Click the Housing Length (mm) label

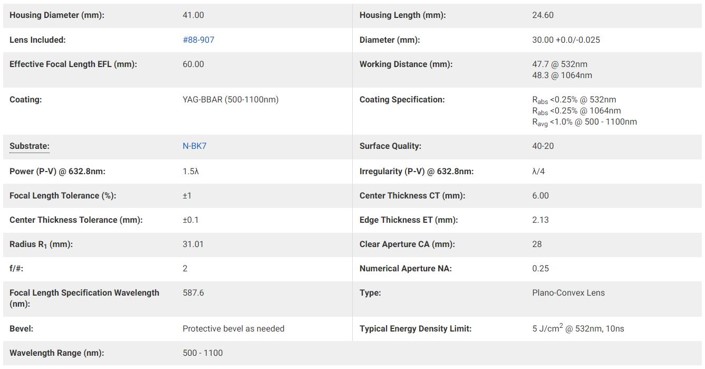click(x=402, y=15)
